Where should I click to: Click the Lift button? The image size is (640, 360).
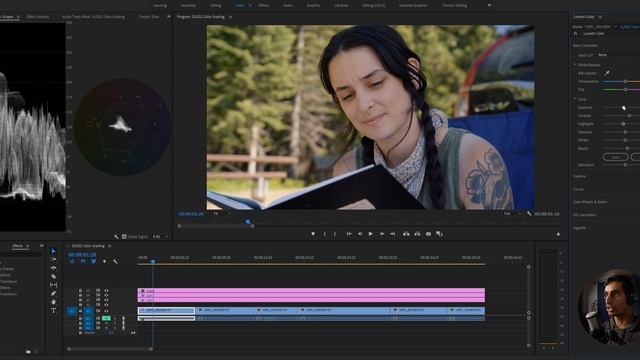click(406, 234)
